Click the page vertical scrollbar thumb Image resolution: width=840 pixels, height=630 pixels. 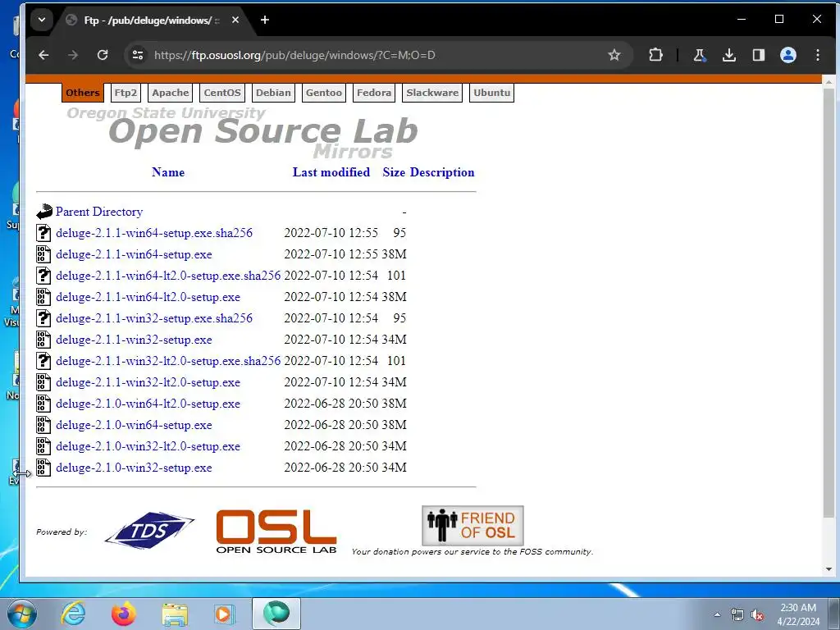(x=829, y=303)
